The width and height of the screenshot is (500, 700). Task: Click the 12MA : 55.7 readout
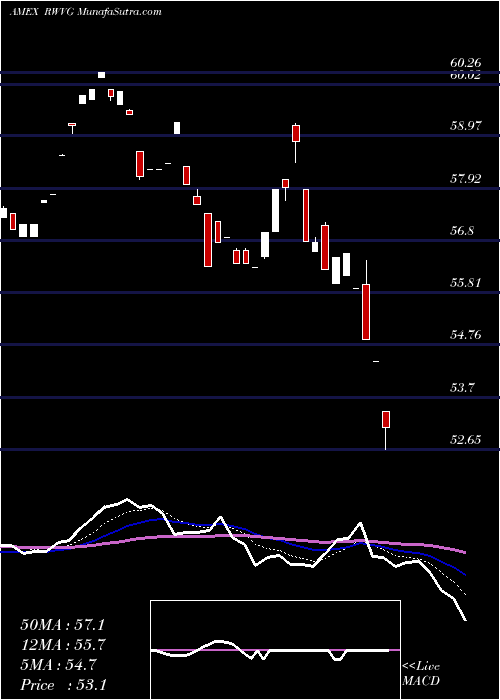click(x=62, y=645)
